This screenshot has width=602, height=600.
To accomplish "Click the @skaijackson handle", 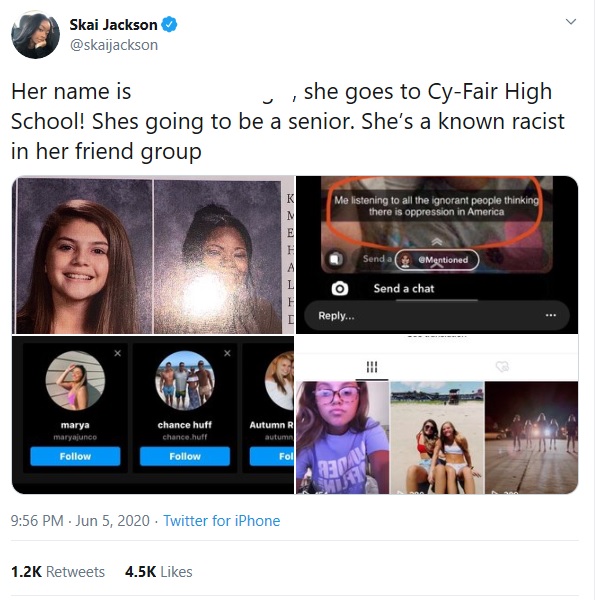I will coord(114,45).
